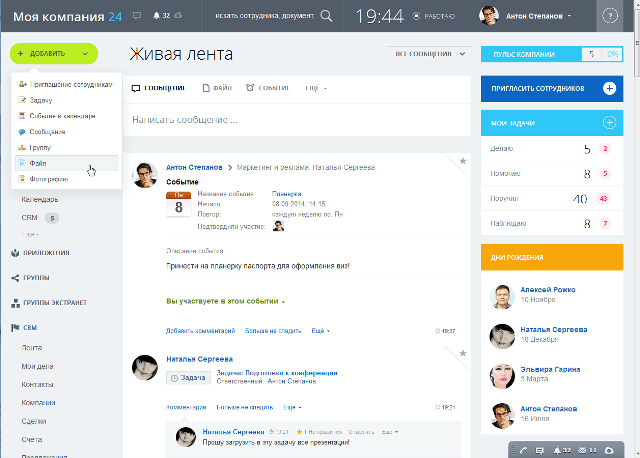Click the search magnifier icon in header
The image size is (640, 458).
pyautogui.click(x=326, y=16)
